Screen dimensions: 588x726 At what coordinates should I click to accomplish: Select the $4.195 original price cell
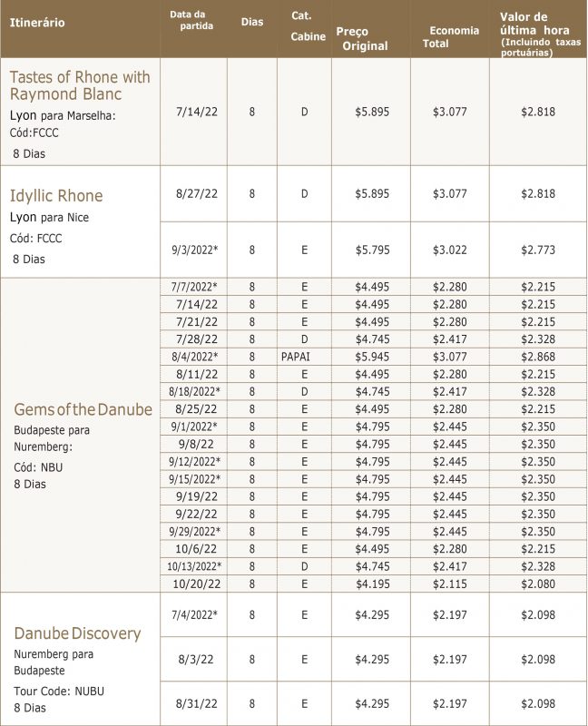[372, 583]
